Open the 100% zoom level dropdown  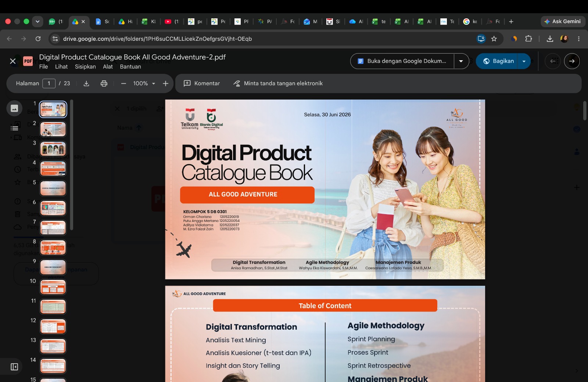pyautogui.click(x=144, y=83)
